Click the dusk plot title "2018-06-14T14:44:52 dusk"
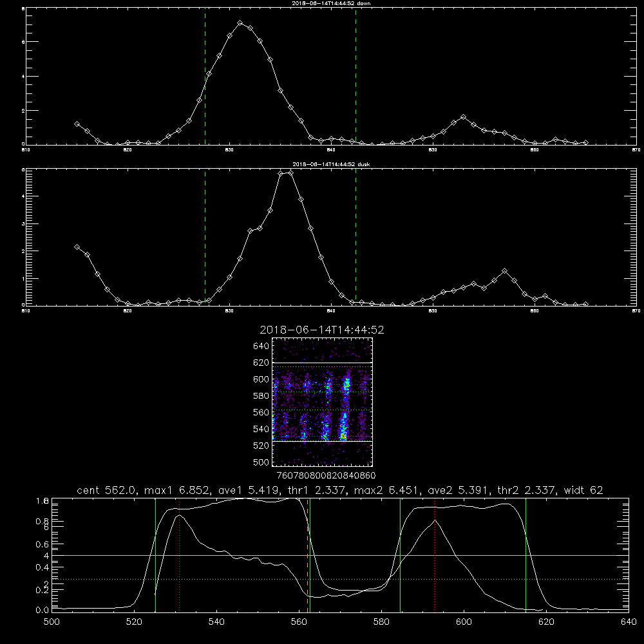644x644 pixels. [x=331, y=164]
